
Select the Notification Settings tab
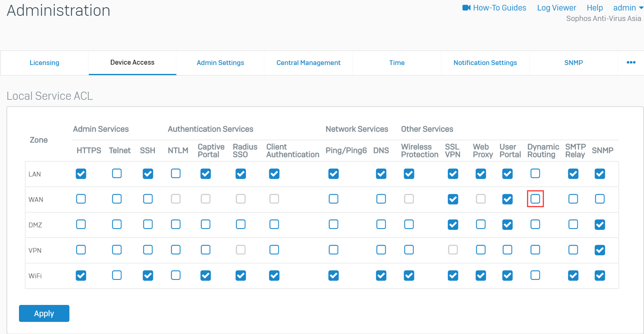485,63
